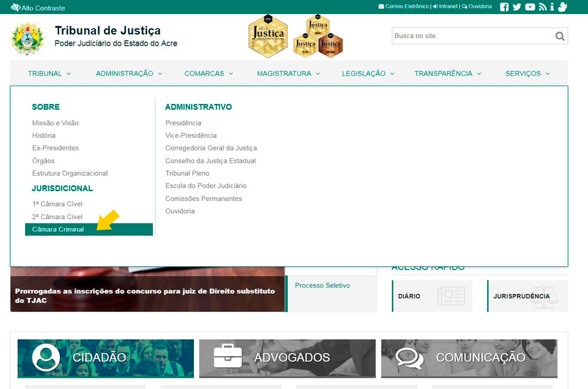
Task: Expand the ADMINISTRAÇÃO dropdown menu
Action: (x=129, y=73)
